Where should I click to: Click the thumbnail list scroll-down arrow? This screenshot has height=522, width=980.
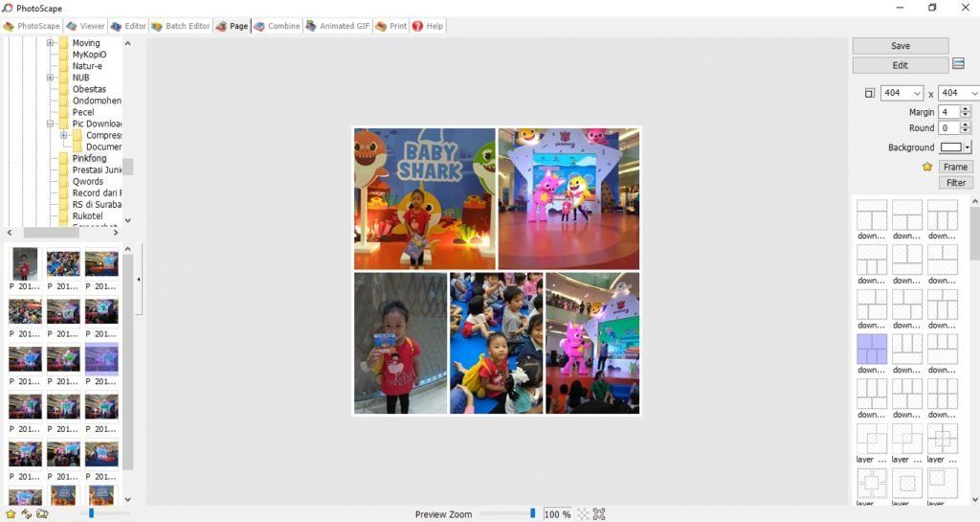click(x=127, y=500)
